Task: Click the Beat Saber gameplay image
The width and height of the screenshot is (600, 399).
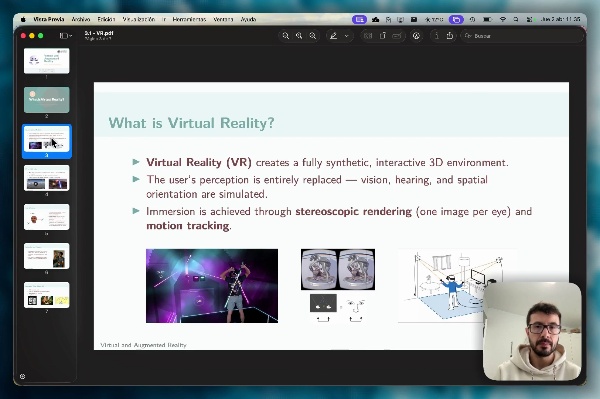Action: coord(212,286)
